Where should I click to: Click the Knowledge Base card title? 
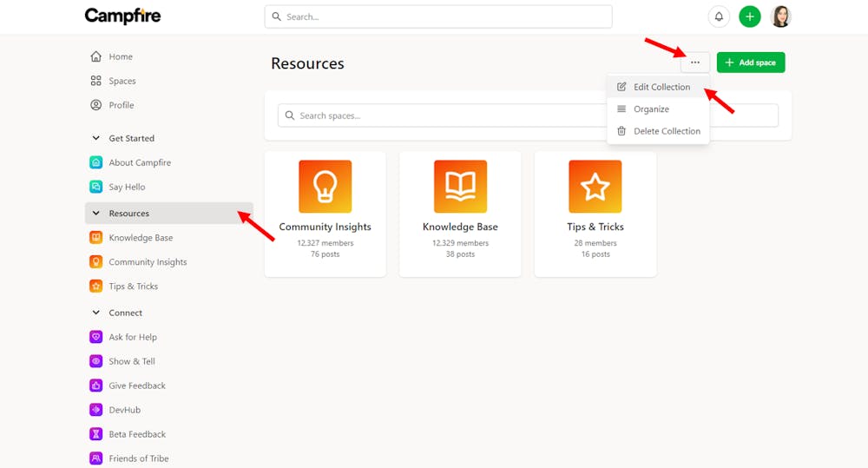point(460,227)
